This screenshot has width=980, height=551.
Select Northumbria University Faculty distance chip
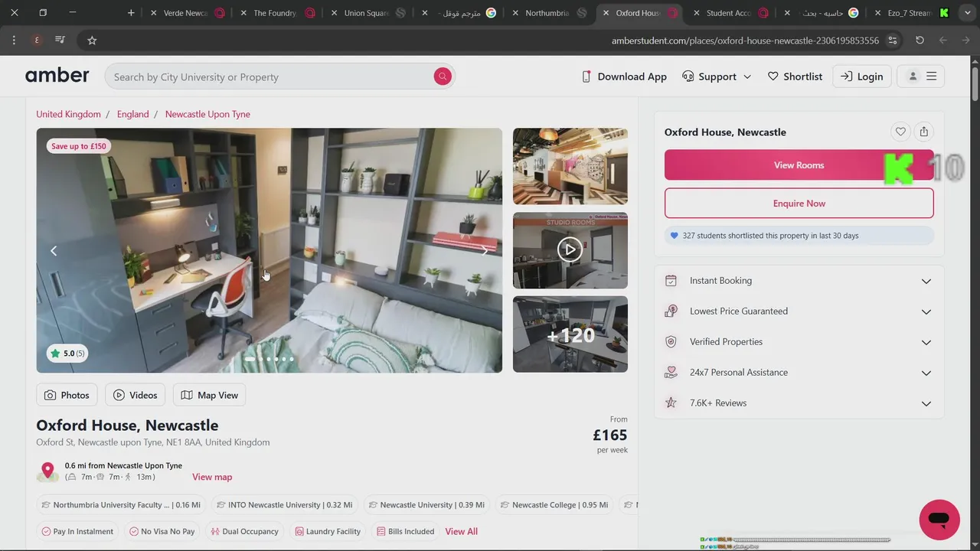(120, 505)
